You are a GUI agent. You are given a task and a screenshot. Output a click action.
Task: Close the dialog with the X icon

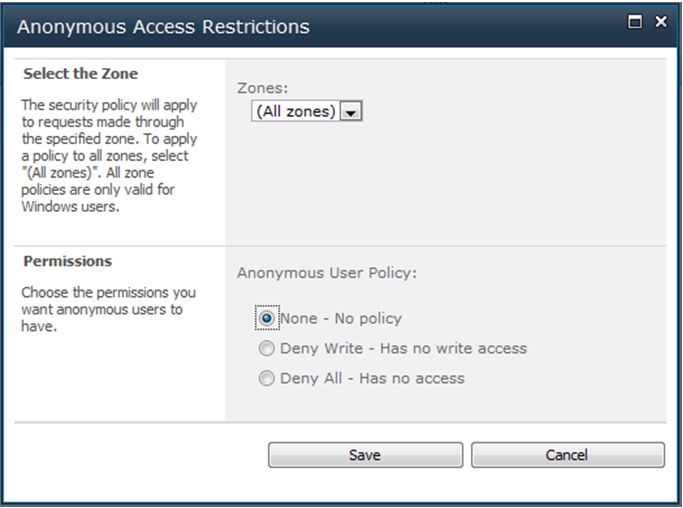(661, 21)
